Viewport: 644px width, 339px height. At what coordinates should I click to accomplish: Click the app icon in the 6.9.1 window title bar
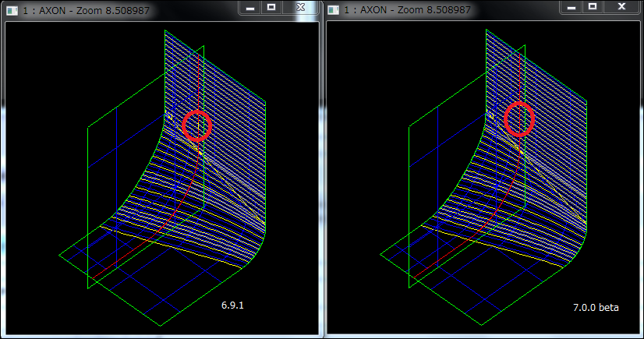tap(12, 10)
